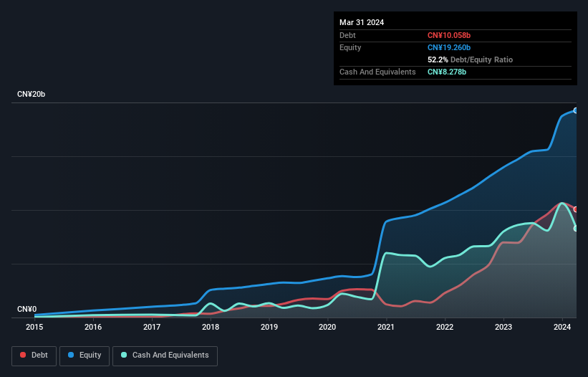Click the red Debt endpoint marker
The width and height of the screenshot is (588, 377).
[576, 209]
